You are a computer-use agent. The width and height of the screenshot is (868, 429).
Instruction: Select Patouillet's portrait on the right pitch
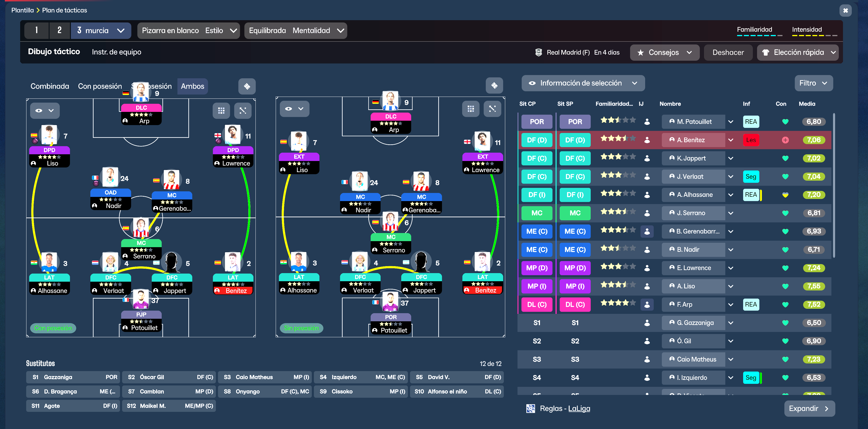(390, 302)
